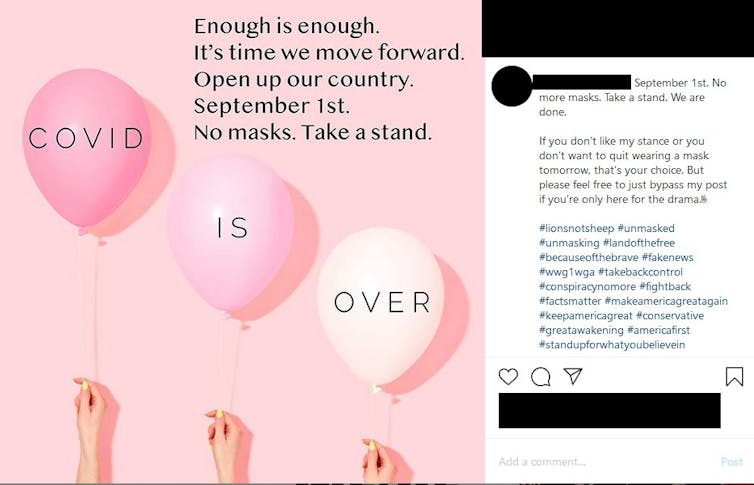754x485 pixels.
Task: Open the #lionsnotsheep hashtag
Action: click(575, 228)
